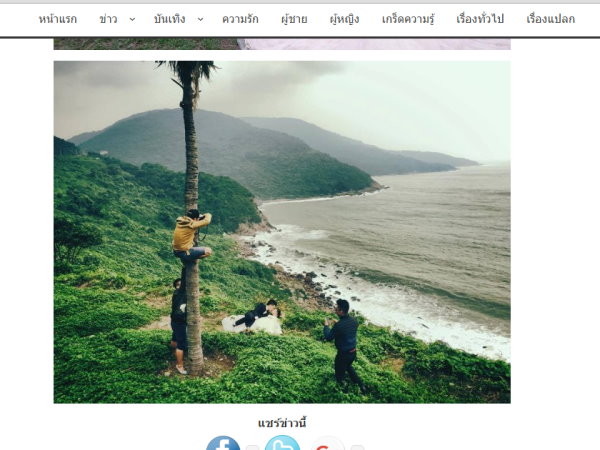Go to the ผู้ชาย section

pyautogui.click(x=294, y=19)
